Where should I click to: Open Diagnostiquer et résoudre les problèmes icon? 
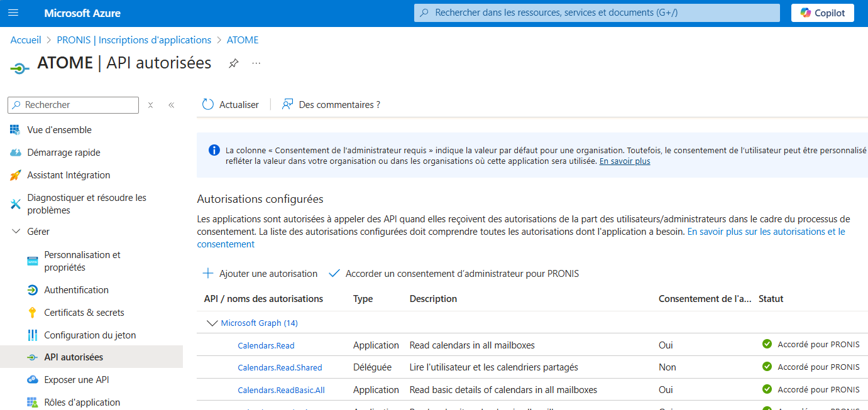16,204
